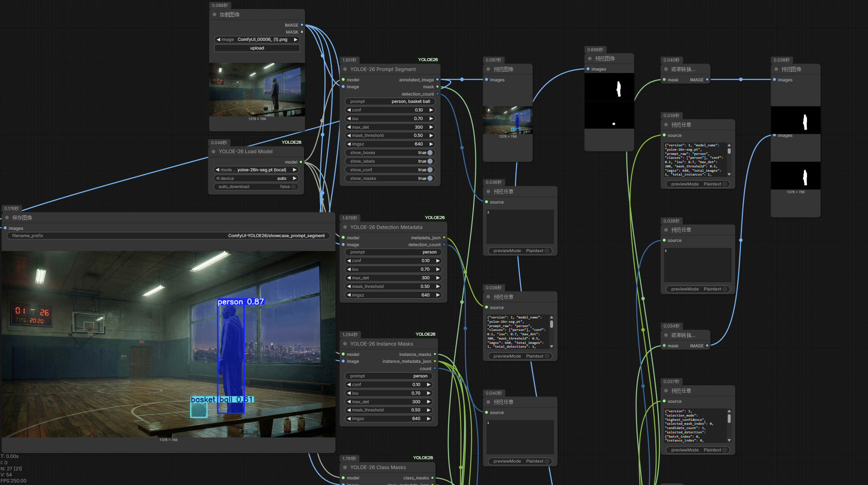Decrease conf in YOLOE-26 Prompt Segment with left arrow
The image size is (868, 485).
coord(349,110)
